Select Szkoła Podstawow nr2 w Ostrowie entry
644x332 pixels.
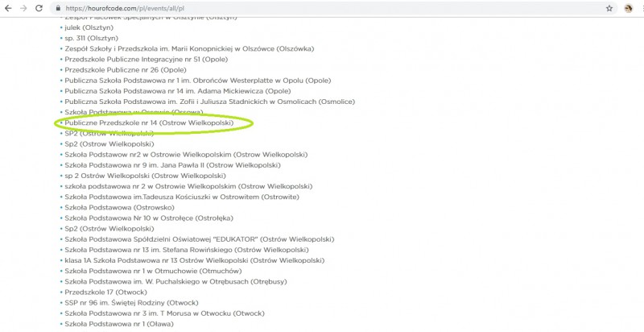tap(186, 155)
